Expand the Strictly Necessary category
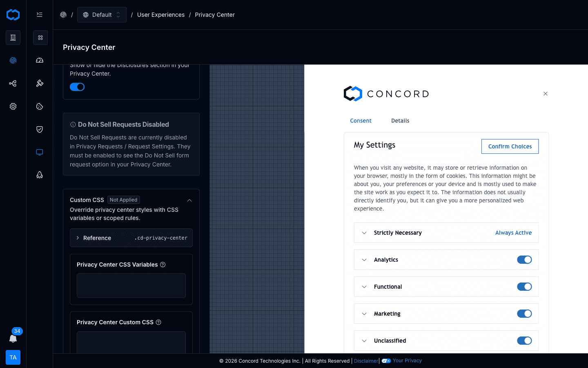588x368 pixels. (364, 233)
